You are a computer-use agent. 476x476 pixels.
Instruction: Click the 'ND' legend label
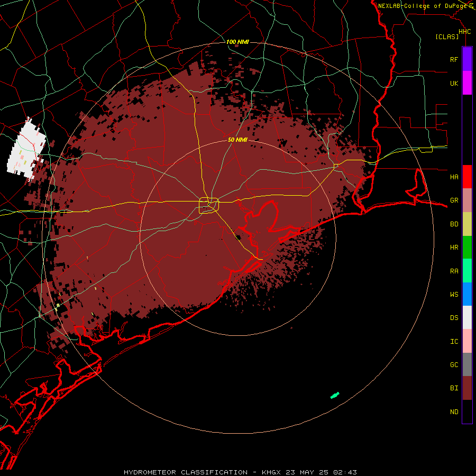tap(454, 411)
